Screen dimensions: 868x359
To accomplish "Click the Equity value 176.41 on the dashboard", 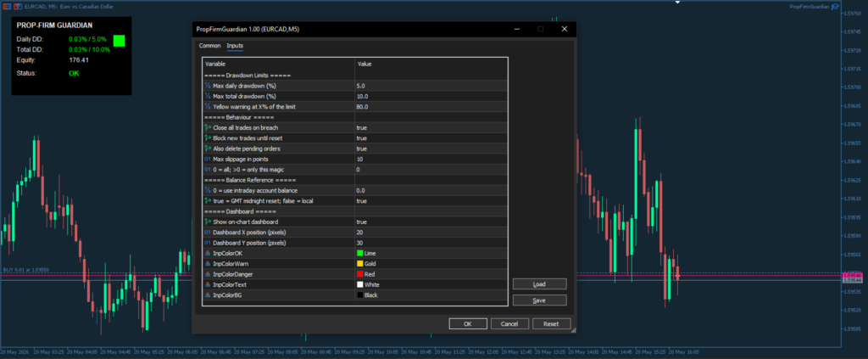I will click(x=79, y=59).
